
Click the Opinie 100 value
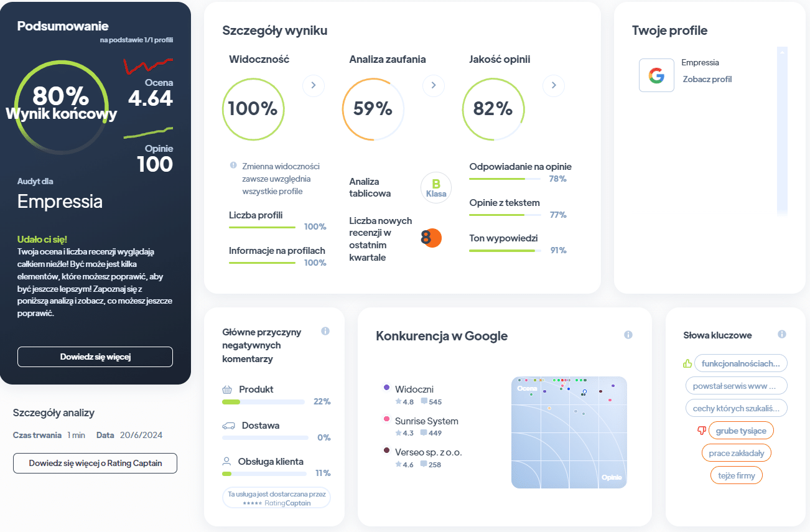pyautogui.click(x=155, y=164)
